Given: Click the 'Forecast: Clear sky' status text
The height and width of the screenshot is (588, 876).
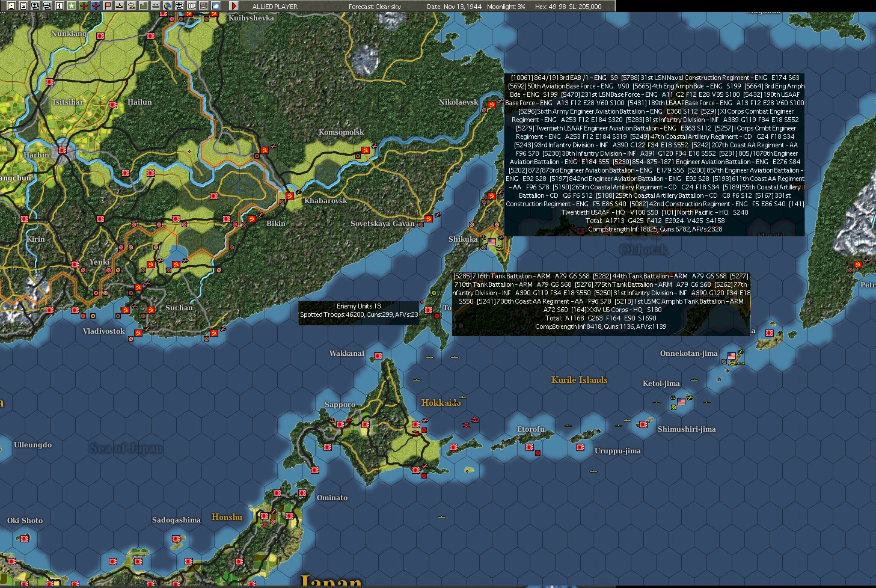Looking at the screenshot, I should pyautogui.click(x=375, y=7).
